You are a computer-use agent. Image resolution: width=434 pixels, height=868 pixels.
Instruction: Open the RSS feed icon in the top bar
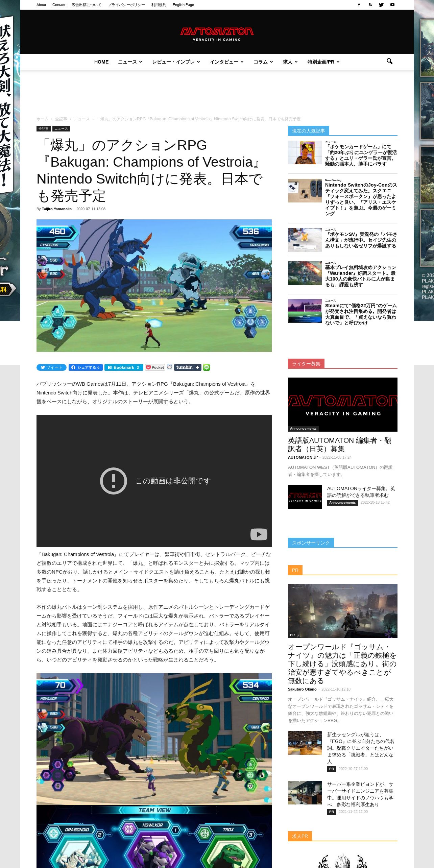click(370, 5)
